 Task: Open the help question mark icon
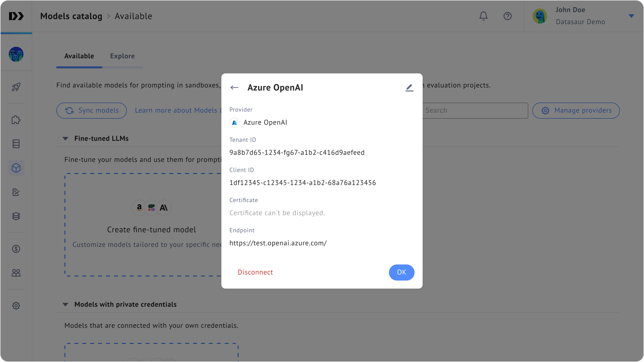click(507, 16)
